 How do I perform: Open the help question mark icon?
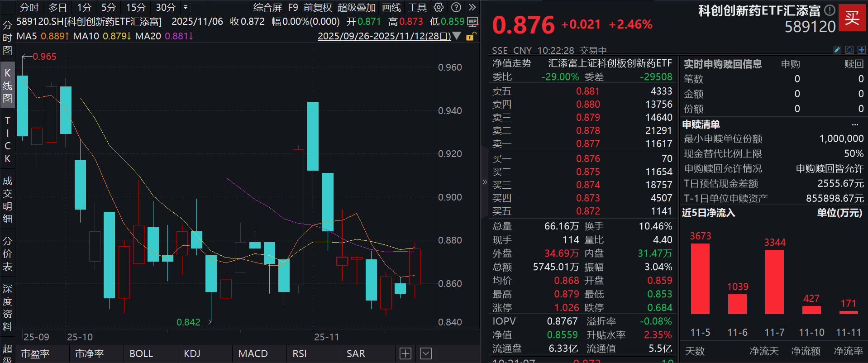tap(456, 7)
